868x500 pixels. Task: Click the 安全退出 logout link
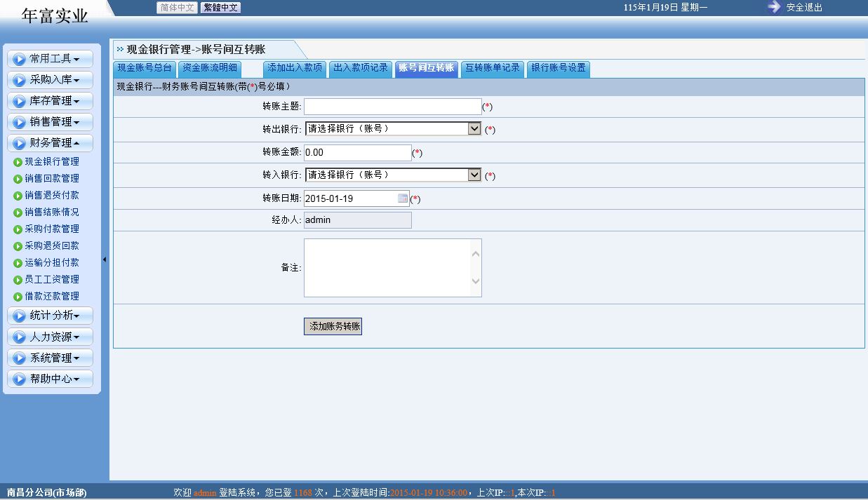coord(804,8)
